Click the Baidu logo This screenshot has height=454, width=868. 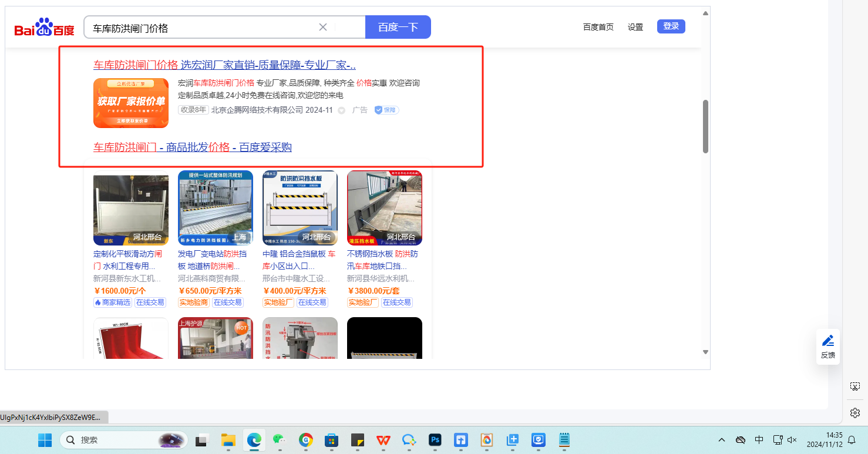tap(45, 28)
